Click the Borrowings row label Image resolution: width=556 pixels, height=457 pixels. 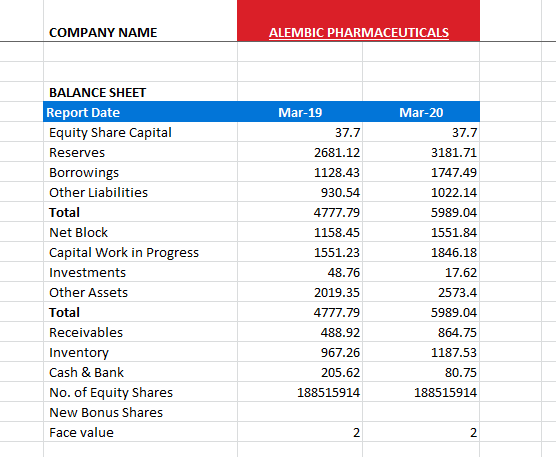click(84, 173)
